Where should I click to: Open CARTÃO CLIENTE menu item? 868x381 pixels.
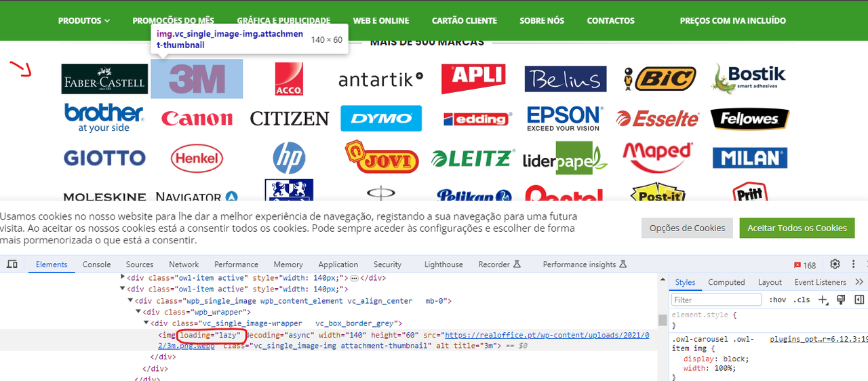pyautogui.click(x=465, y=20)
